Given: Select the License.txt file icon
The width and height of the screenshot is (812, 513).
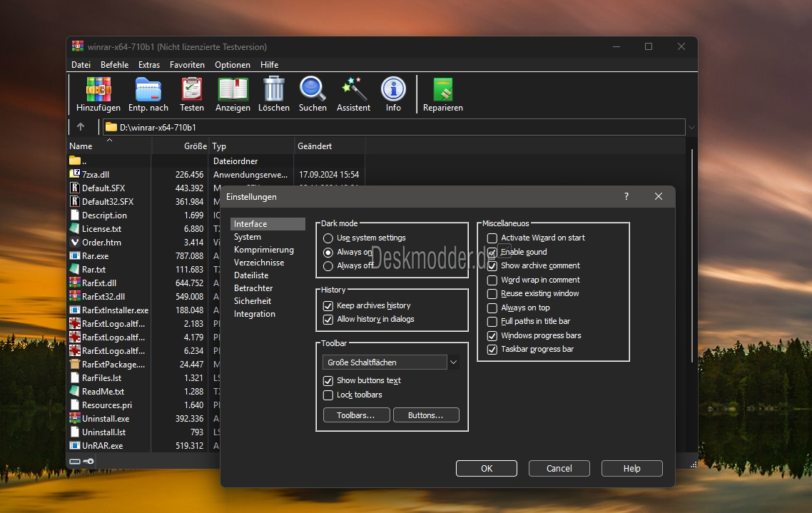Looking at the screenshot, I should coord(75,228).
